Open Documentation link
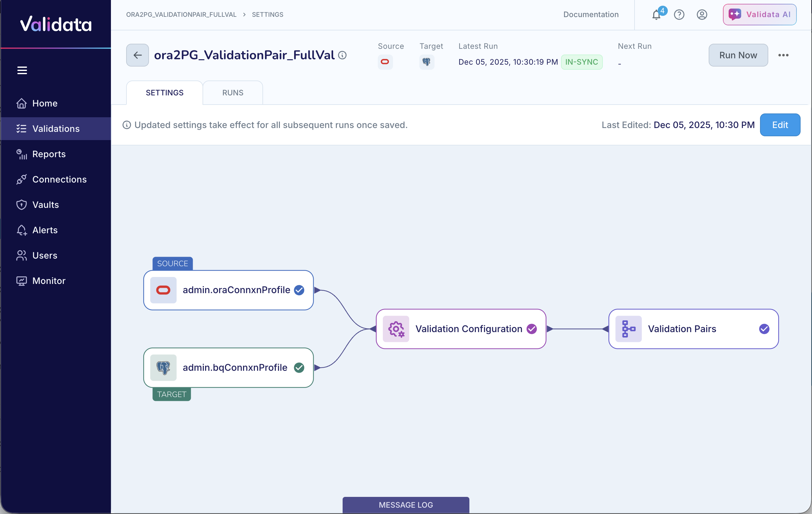Image resolution: width=812 pixels, height=514 pixels. point(590,15)
